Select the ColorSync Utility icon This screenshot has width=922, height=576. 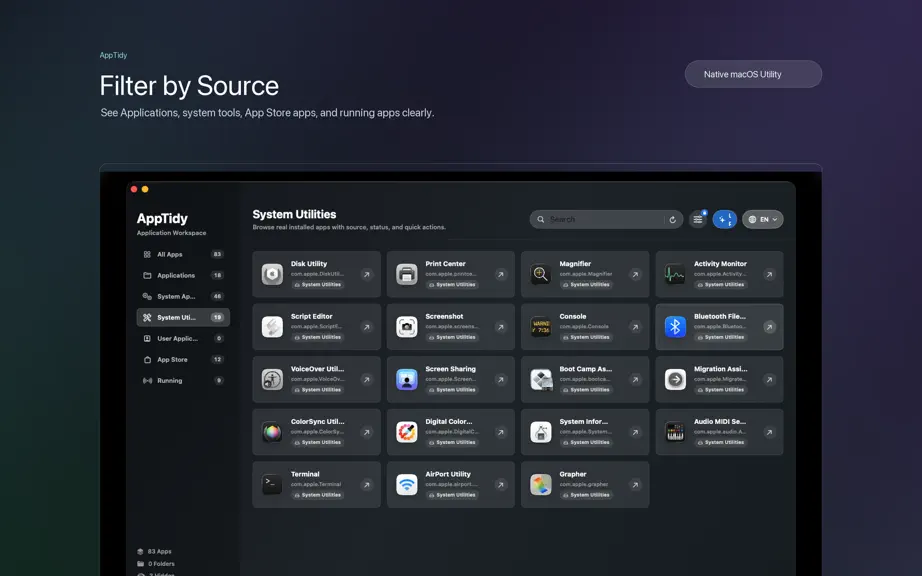coord(272,432)
